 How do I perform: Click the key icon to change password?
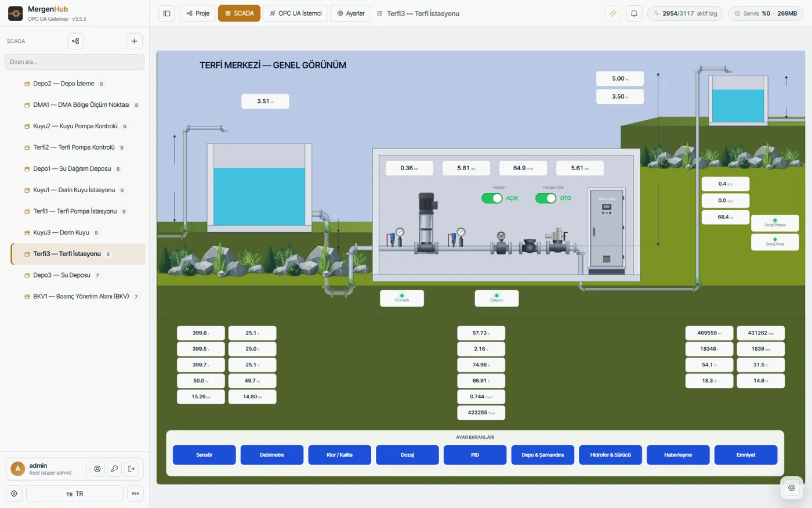click(x=114, y=469)
